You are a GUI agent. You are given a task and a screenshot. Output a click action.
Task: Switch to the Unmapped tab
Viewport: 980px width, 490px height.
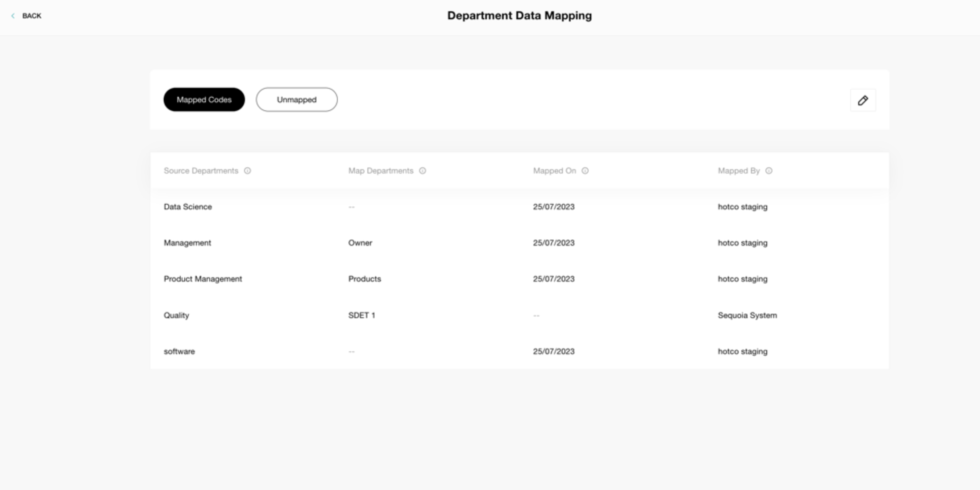point(296,100)
